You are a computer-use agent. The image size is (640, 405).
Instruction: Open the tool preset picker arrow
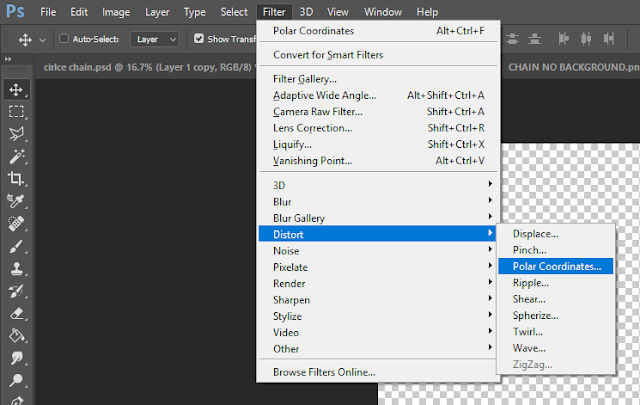pyautogui.click(x=42, y=40)
